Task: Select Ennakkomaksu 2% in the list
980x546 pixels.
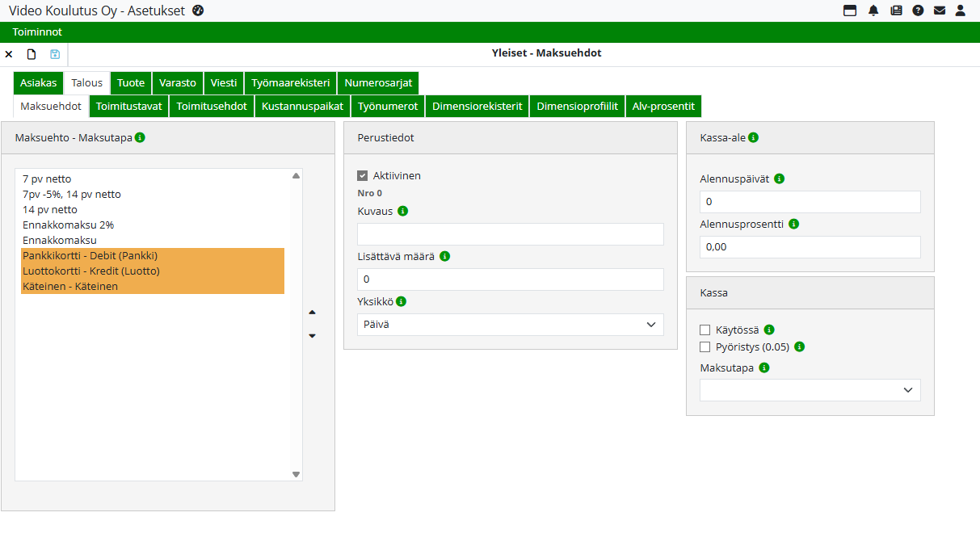Action: click(x=68, y=225)
